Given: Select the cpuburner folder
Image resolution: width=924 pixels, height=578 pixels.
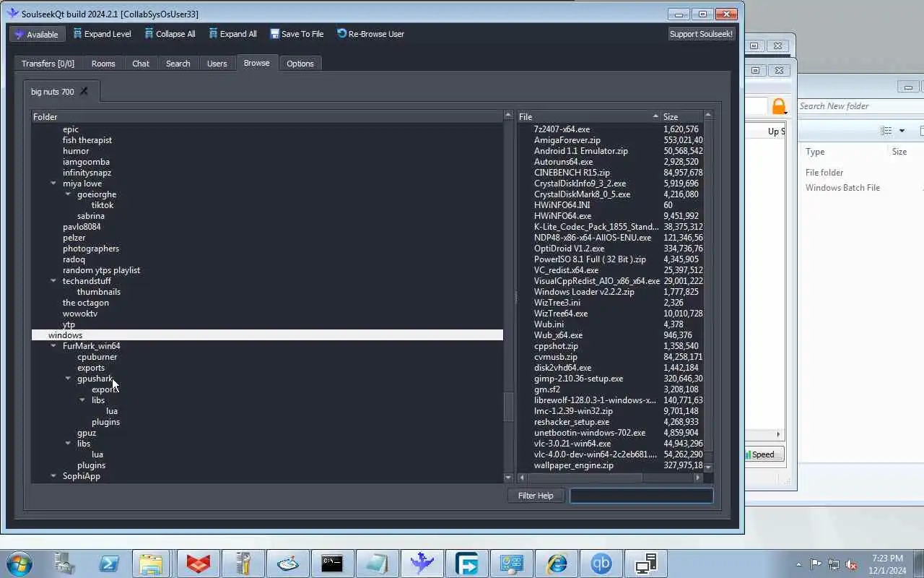Looking at the screenshot, I should [x=97, y=357].
